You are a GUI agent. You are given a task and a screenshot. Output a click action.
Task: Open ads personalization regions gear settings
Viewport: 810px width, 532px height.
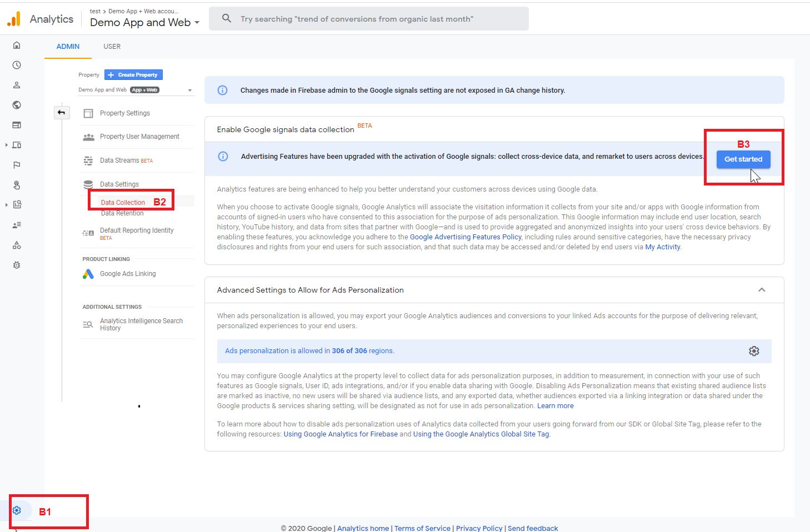click(x=753, y=351)
